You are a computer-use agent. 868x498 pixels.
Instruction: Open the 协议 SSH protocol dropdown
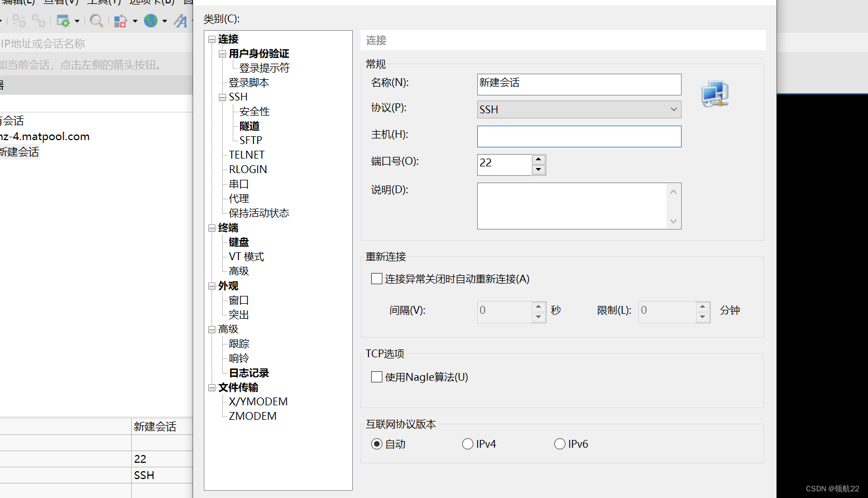[x=579, y=109]
